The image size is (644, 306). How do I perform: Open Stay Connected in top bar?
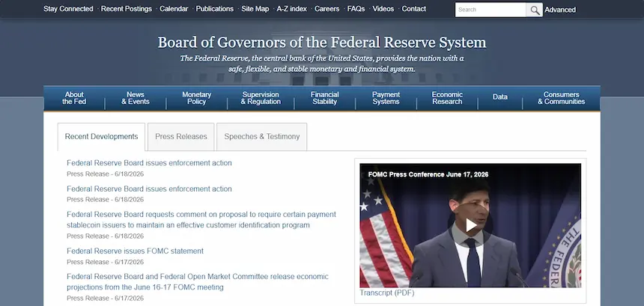point(68,9)
